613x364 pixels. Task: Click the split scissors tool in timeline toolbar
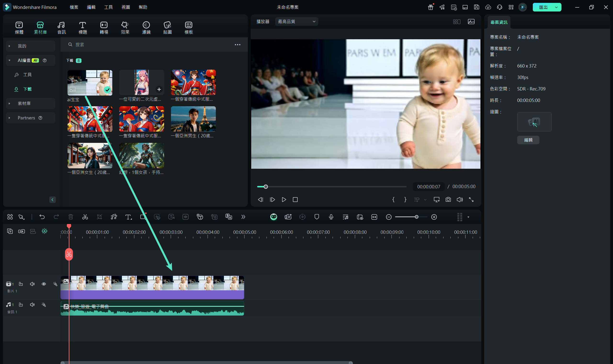[x=85, y=217]
